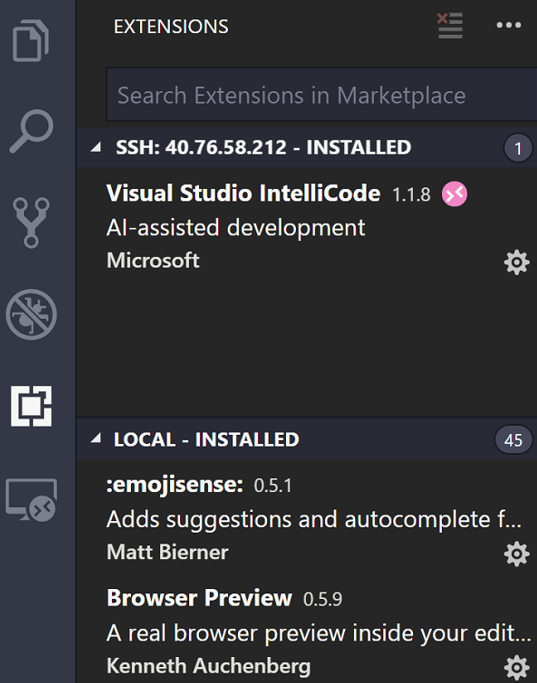Click the SSH installed count badge 1

(518, 149)
